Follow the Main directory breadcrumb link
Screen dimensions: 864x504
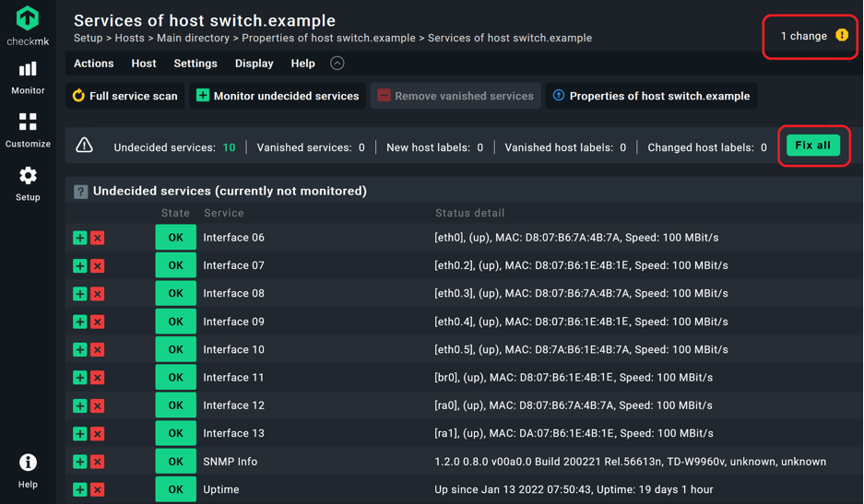(193, 39)
